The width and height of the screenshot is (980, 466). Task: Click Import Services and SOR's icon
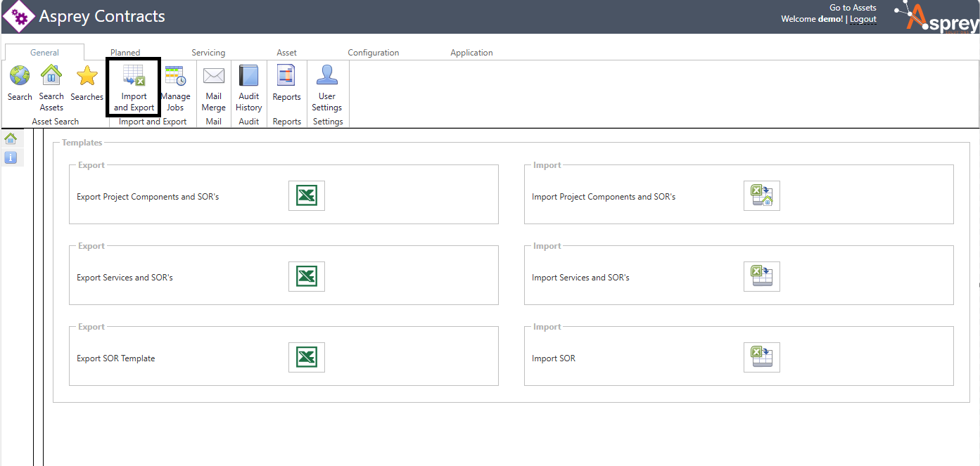pyautogui.click(x=762, y=276)
